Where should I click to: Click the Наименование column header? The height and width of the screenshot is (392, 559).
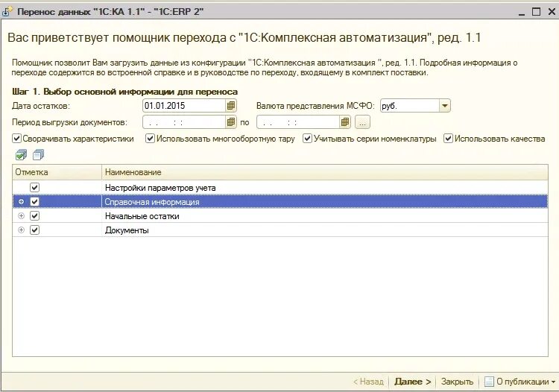point(325,172)
